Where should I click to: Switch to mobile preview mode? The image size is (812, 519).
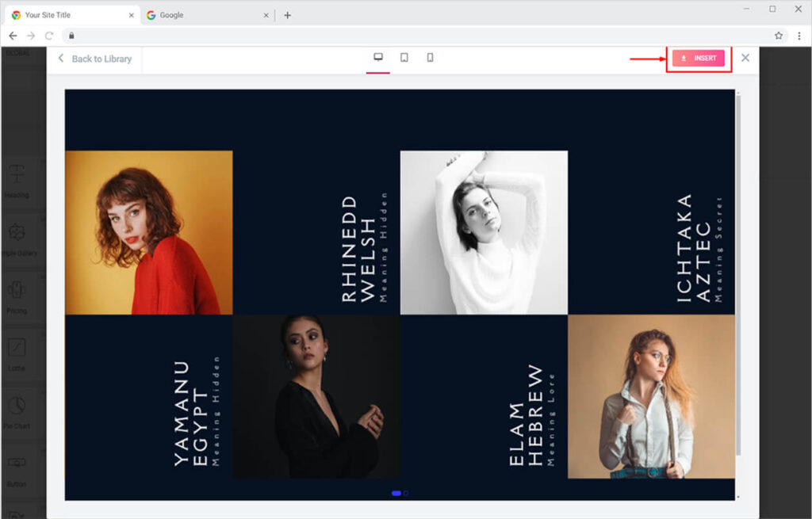coord(430,58)
